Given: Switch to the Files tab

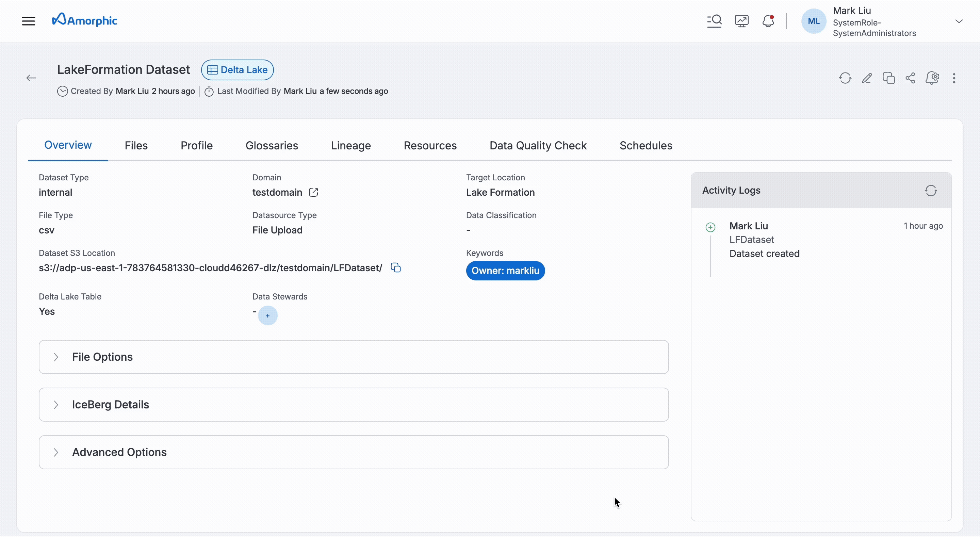Looking at the screenshot, I should [x=136, y=146].
